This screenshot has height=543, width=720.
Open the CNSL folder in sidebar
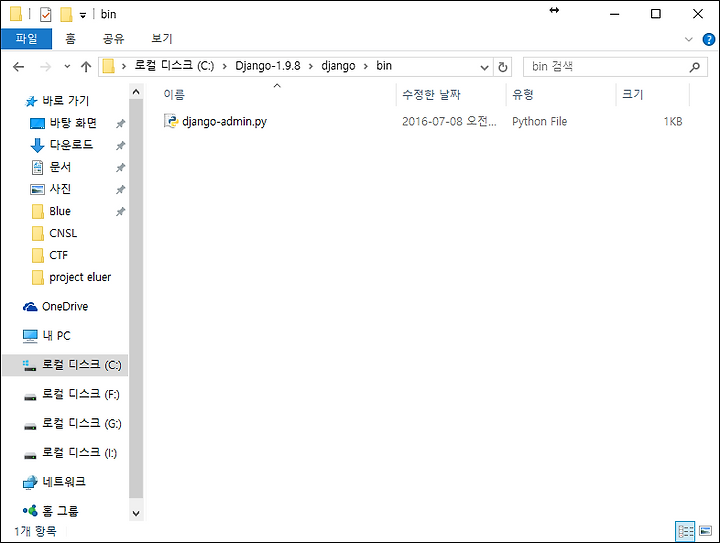point(63,233)
